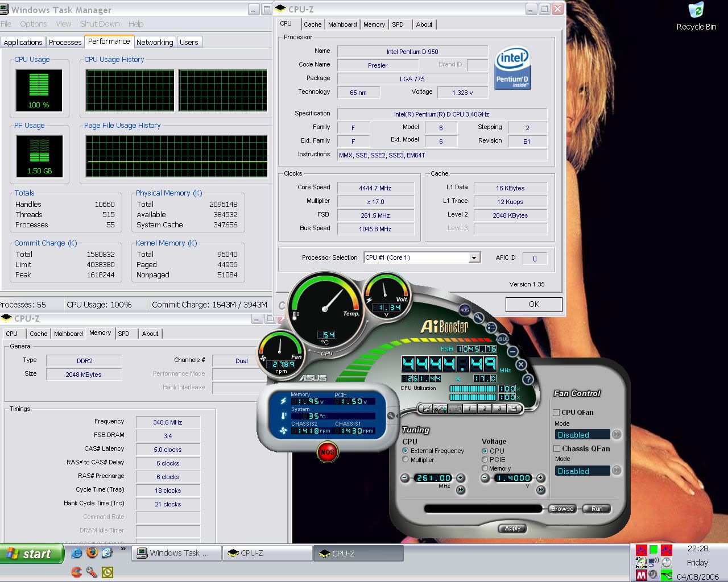Image resolution: width=728 pixels, height=582 pixels.
Task: Select AiBooster profile slot 1
Action: [x=469, y=408]
